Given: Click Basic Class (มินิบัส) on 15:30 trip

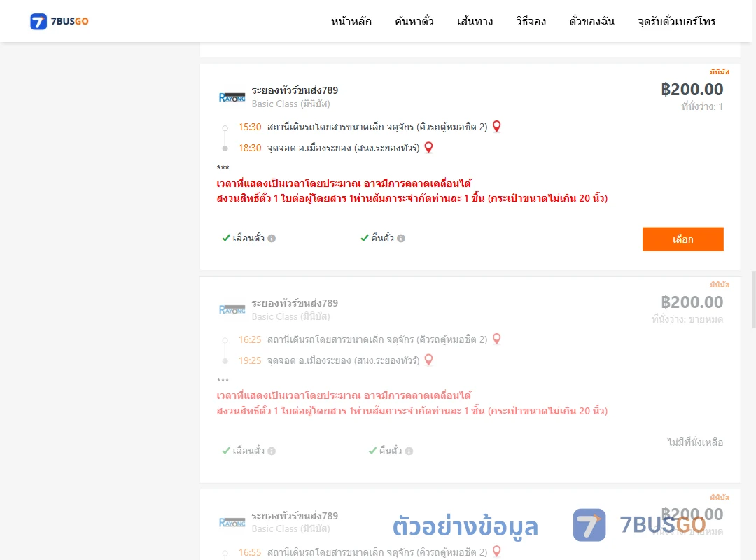Looking at the screenshot, I should tap(290, 104).
